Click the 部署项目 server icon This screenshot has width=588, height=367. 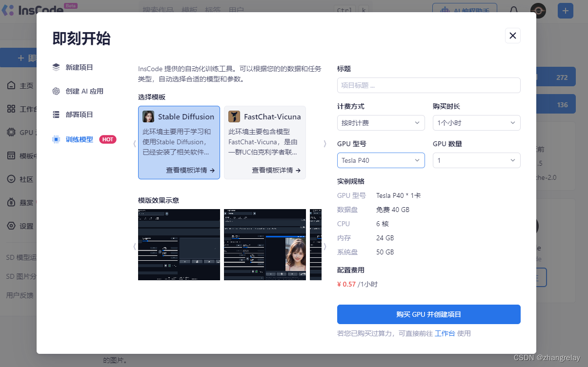pyautogui.click(x=56, y=115)
